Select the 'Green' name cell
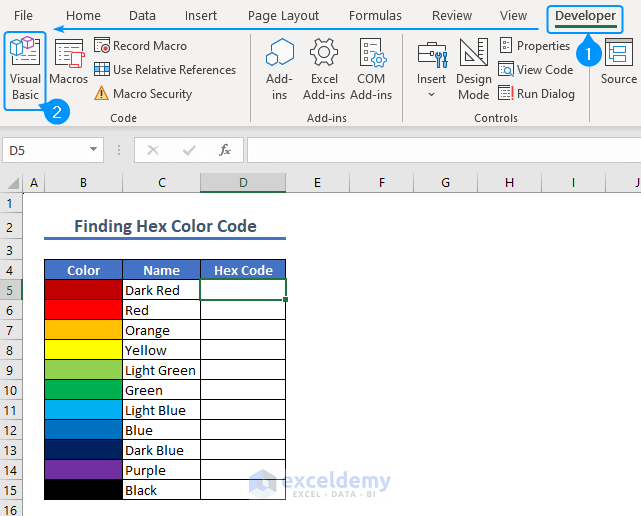This screenshot has height=516, width=641. (161, 390)
